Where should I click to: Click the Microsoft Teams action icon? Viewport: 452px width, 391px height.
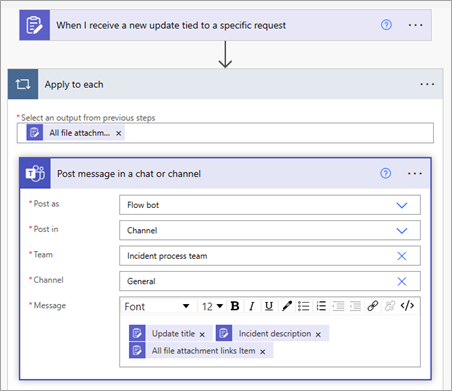click(x=35, y=174)
